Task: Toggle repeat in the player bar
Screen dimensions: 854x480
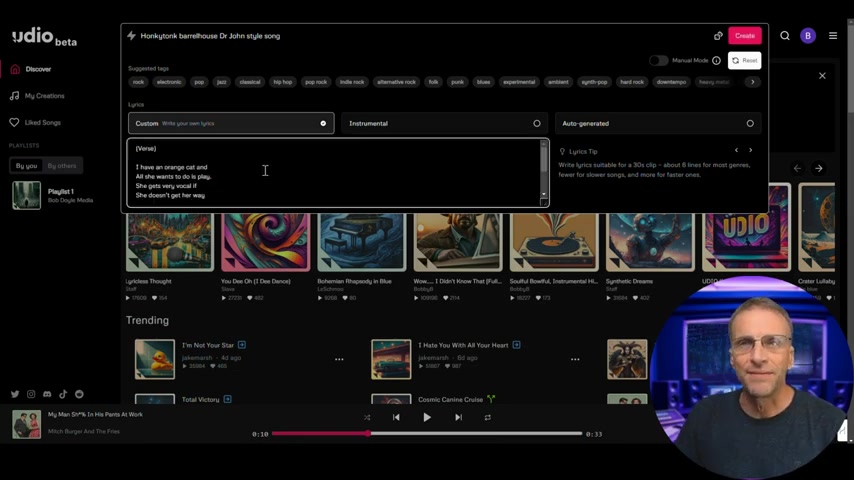Action: 487,417
